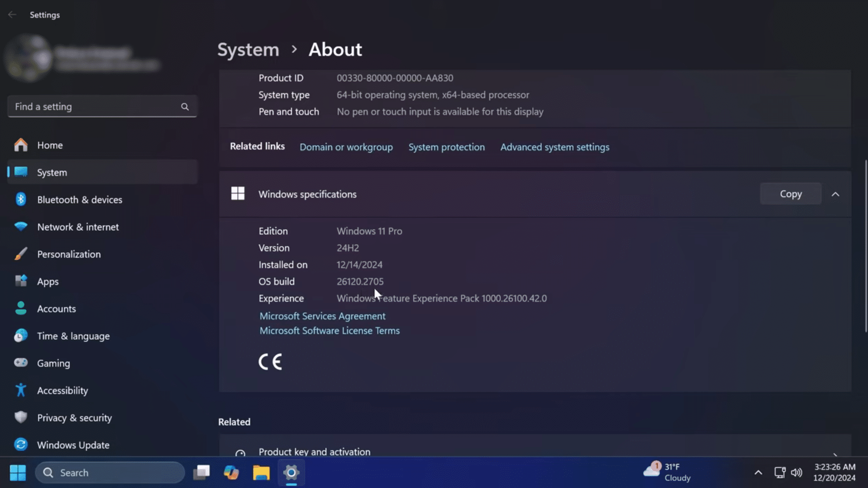Screen dimensions: 868x488
Task: Copy the Windows specifications
Action: click(791, 194)
